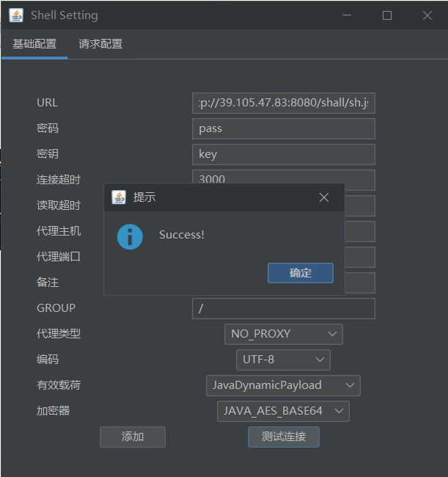Close the Shell Setting window
The height and width of the screenshot is (477, 448).
coord(427,15)
